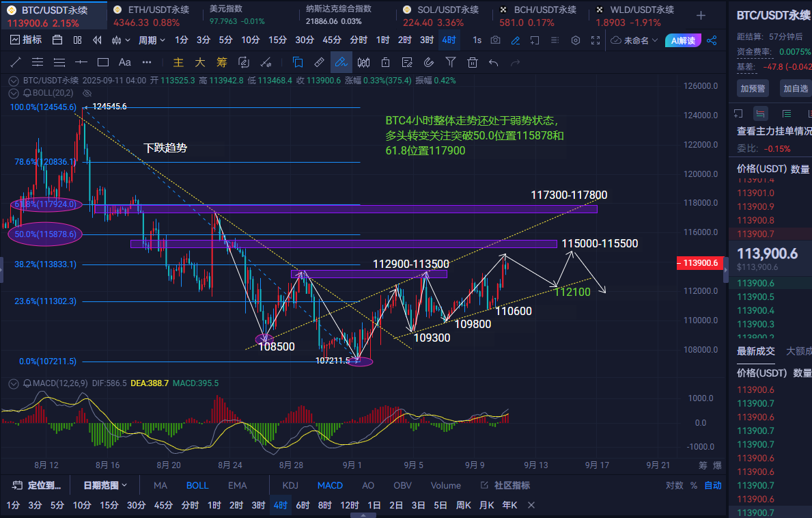Viewport: 812px width, 518px height.
Task: Switch to ETH/USDT永续 tab
Action: point(153,16)
